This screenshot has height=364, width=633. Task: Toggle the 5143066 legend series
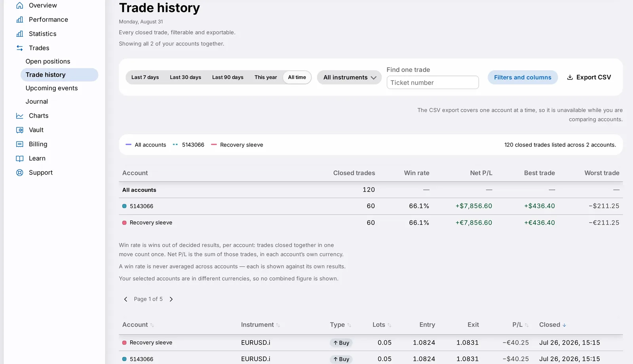click(x=189, y=145)
